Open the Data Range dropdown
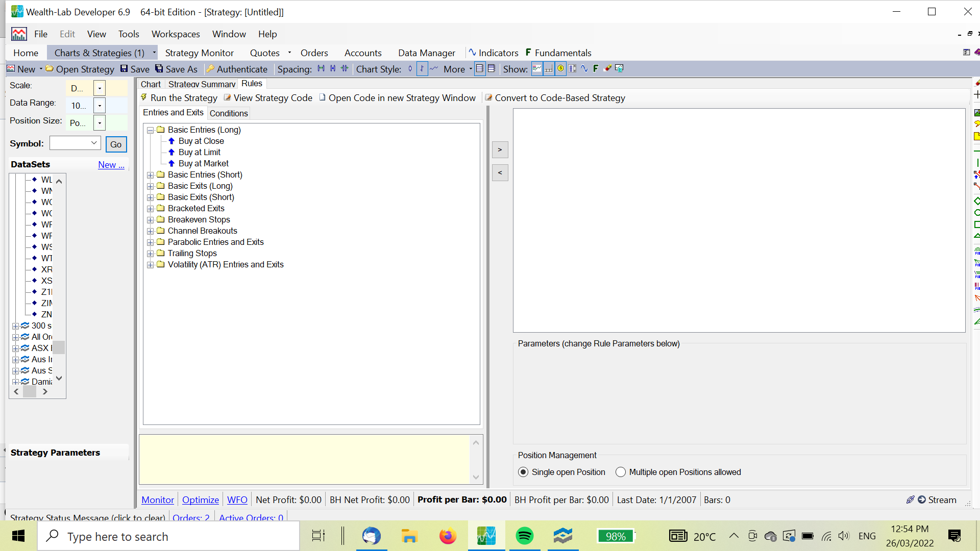 point(100,106)
